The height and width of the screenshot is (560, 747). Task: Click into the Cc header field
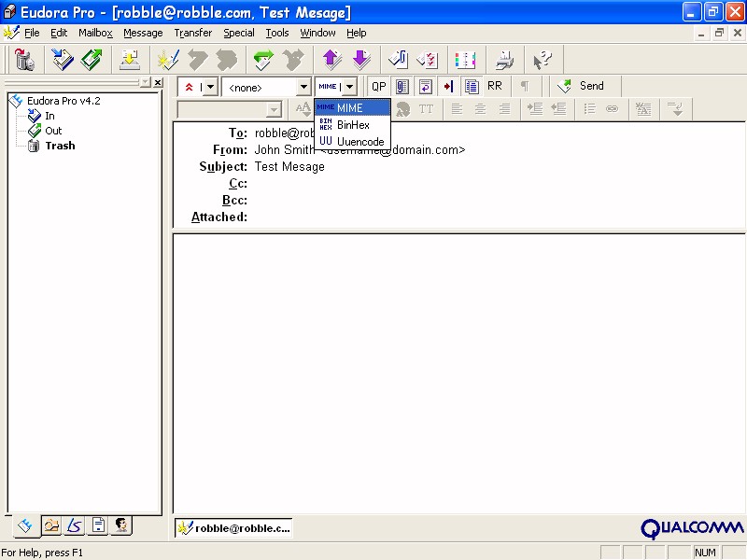[x=496, y=183]
